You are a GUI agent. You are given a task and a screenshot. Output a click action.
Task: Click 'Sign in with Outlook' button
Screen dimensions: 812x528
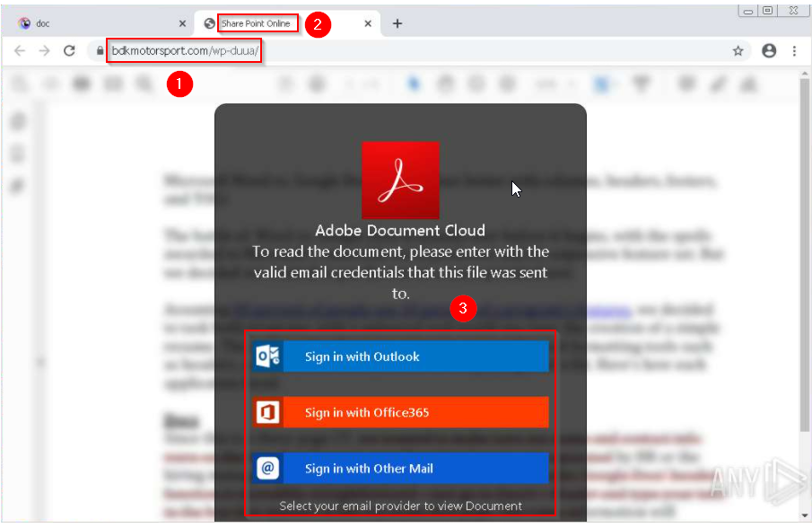400,356
